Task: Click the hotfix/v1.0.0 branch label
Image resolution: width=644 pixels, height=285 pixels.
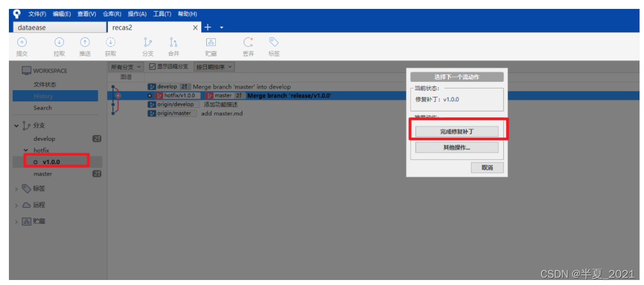Action: point(177,95)
